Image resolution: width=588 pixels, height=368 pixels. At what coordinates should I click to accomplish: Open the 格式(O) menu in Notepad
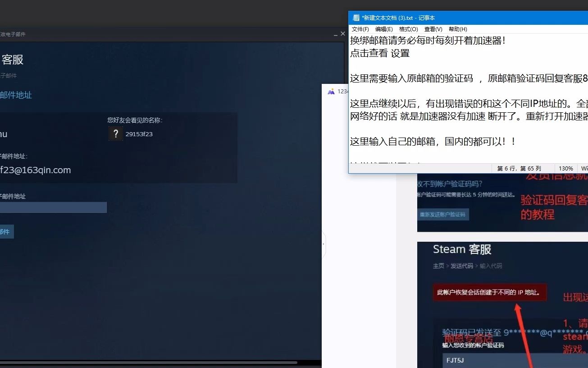[x=409, y=29]
